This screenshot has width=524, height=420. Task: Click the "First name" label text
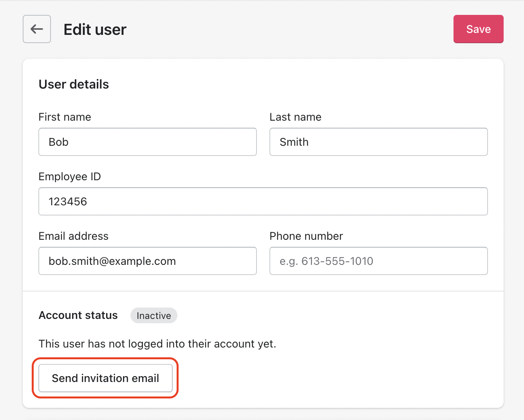65,117
